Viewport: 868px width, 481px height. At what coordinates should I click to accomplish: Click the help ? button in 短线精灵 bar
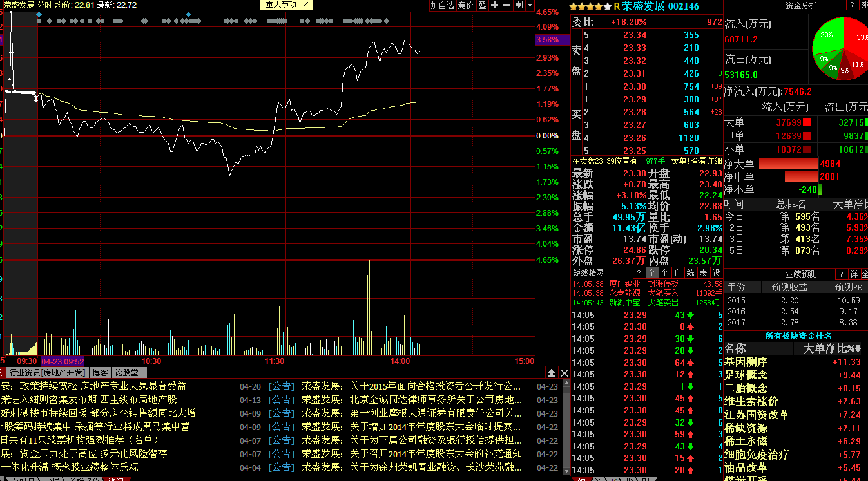click(x=639, y=273)
